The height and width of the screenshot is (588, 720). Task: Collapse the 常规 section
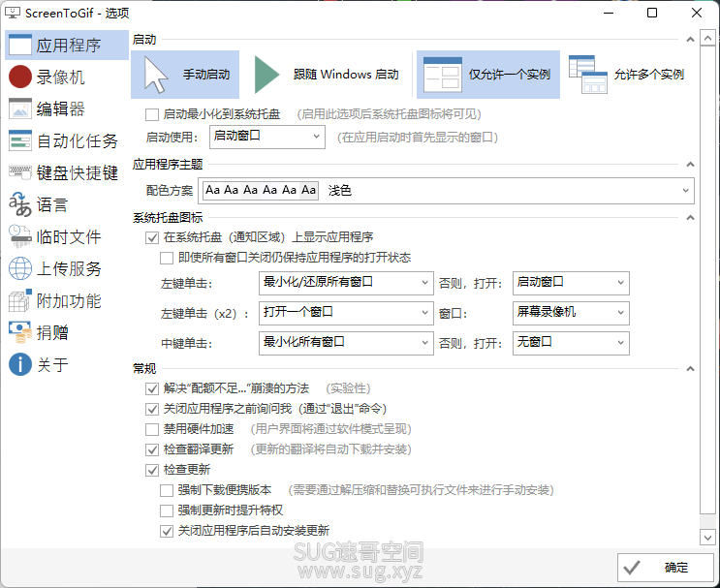690,369
